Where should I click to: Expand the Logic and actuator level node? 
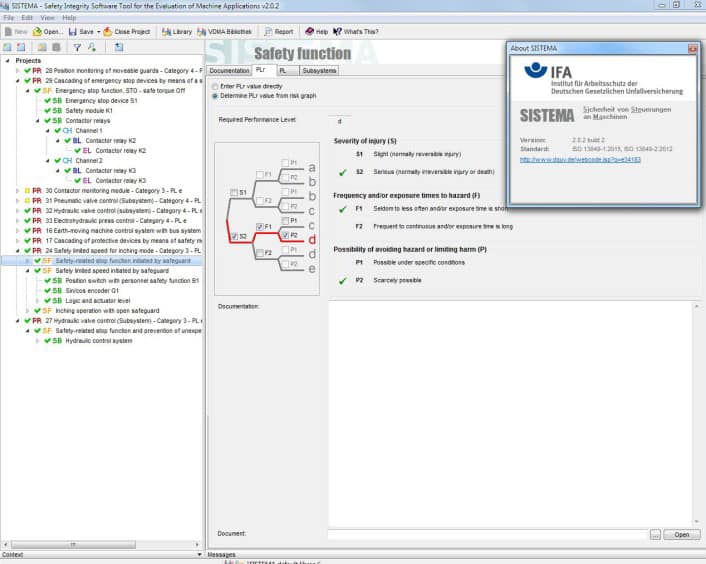point(37,301)
